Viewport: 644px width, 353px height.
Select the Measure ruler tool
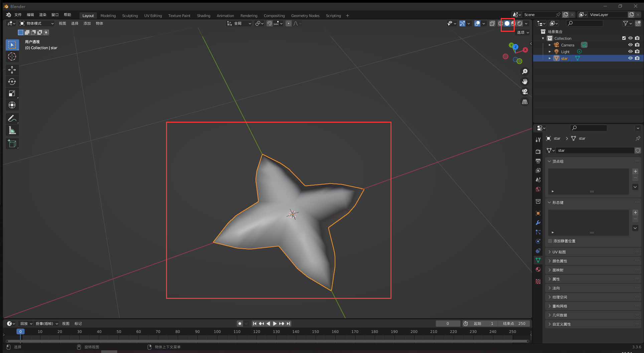pos(12,130)
